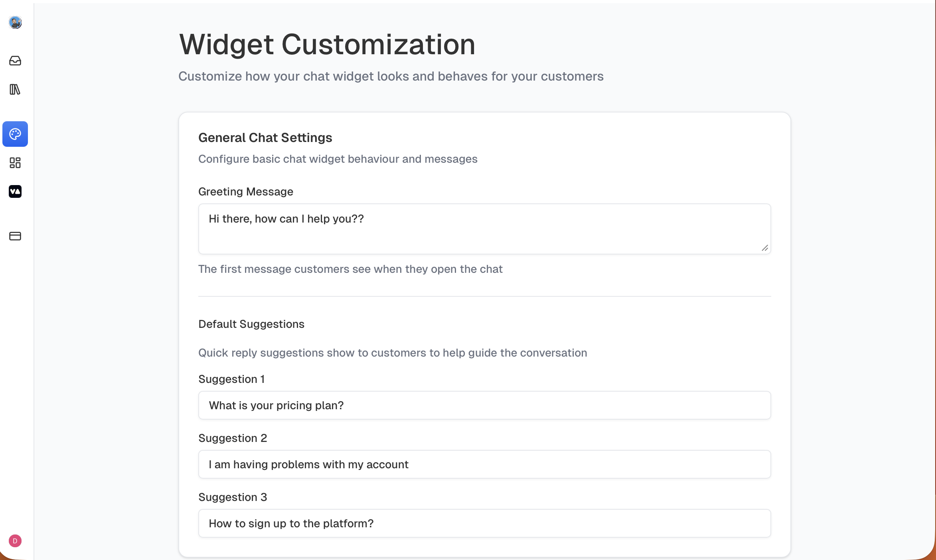Focus the Suggestion 3 sign up field
936x560 pixels.
[x=484, y=523]
